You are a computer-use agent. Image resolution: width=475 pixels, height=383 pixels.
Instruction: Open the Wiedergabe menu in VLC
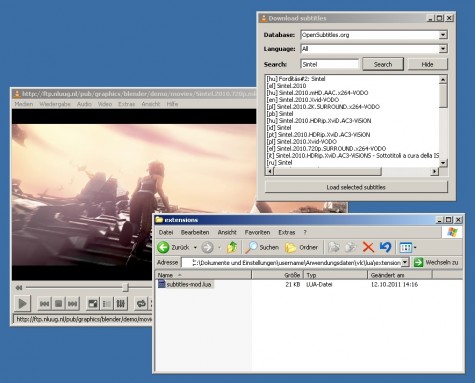[x=55, y=104]
